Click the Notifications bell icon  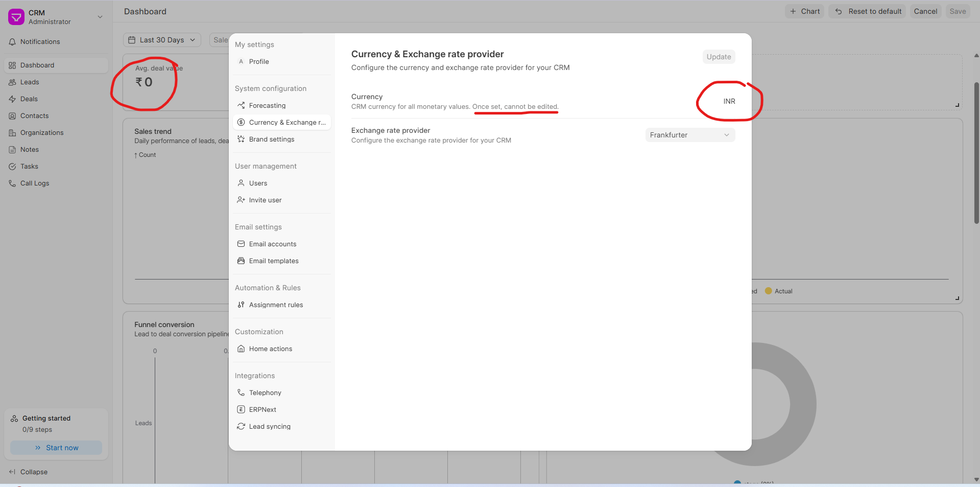[12, 42]
